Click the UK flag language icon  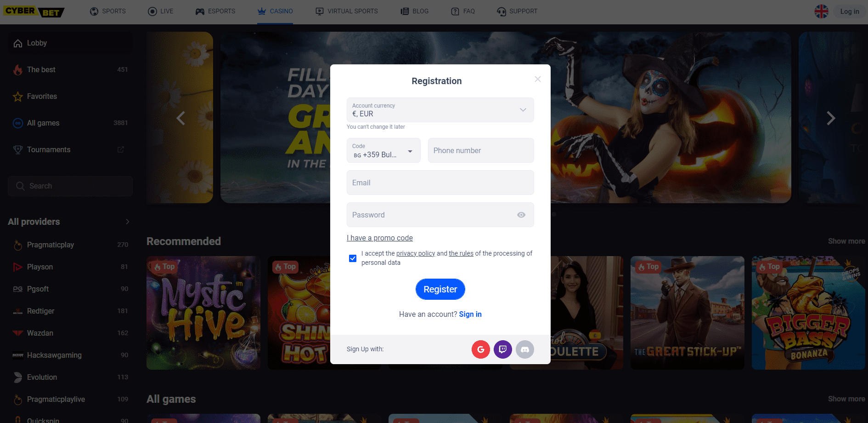coord(821,11)
